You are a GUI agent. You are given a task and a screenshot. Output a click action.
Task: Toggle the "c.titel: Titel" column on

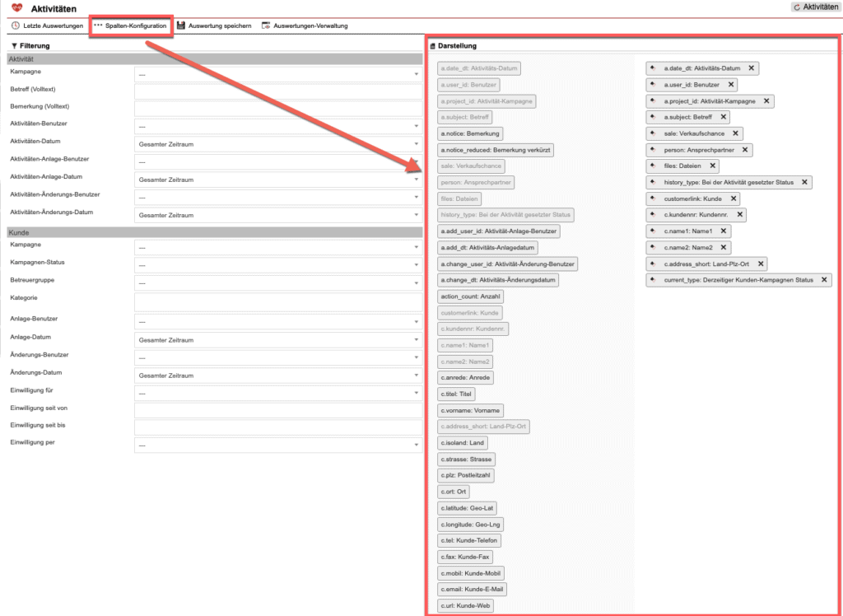pos(458,394)
